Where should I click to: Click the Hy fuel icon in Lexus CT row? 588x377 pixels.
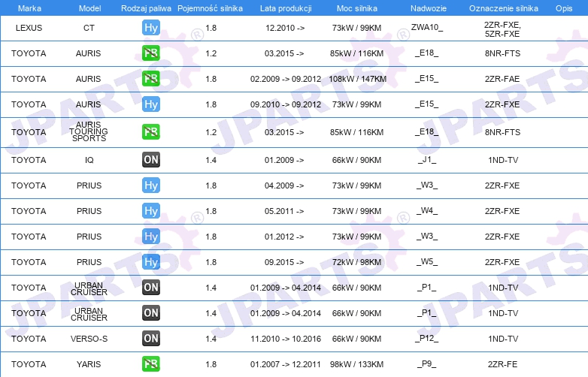[x=151, y=28]
